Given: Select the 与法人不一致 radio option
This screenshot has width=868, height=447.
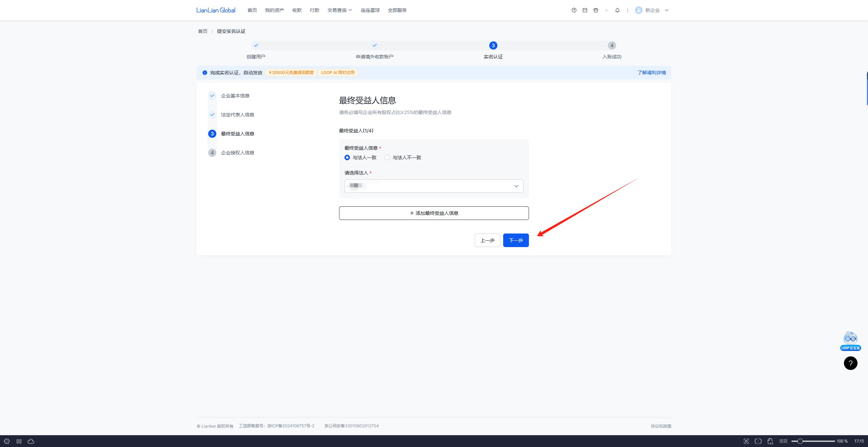Looking at the screenshot, I should click(387, 157).
